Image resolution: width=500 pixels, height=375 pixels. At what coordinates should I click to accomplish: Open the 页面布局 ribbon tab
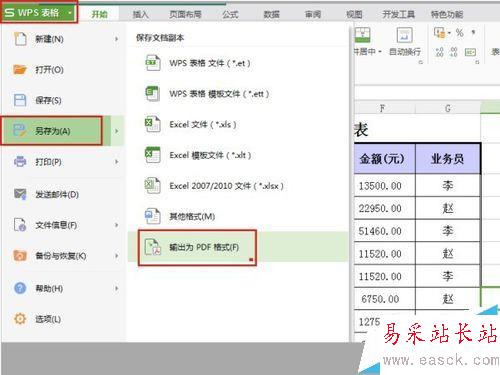[x=185, y=14]
